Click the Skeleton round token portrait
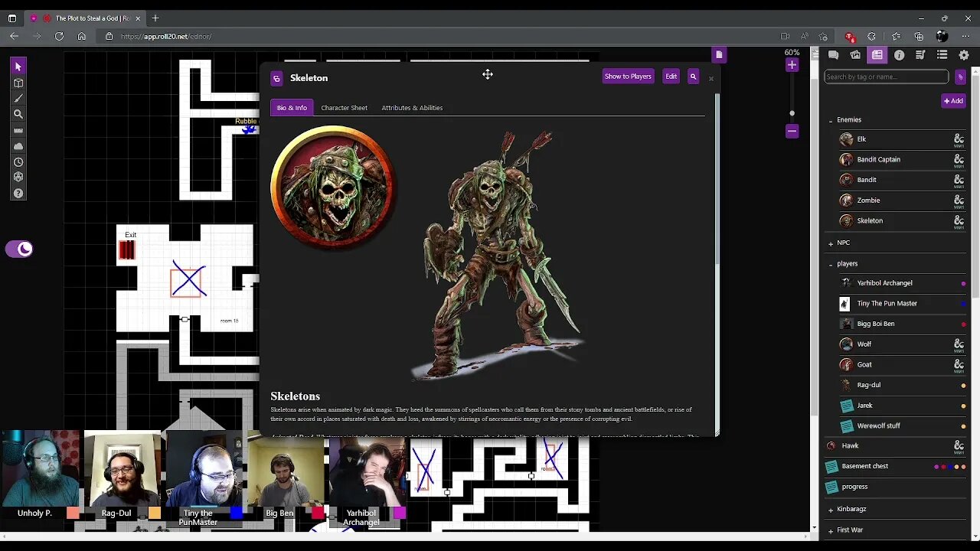 point(332,187)
